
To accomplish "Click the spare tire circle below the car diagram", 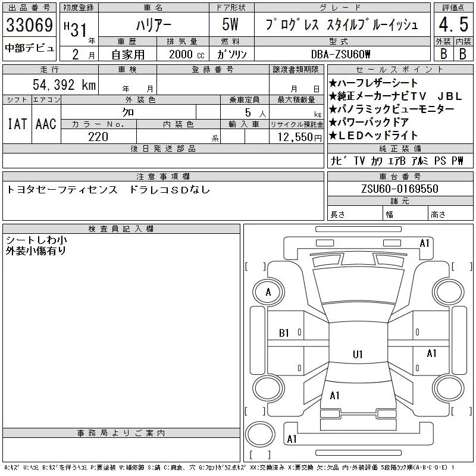I will click(260, 434).
